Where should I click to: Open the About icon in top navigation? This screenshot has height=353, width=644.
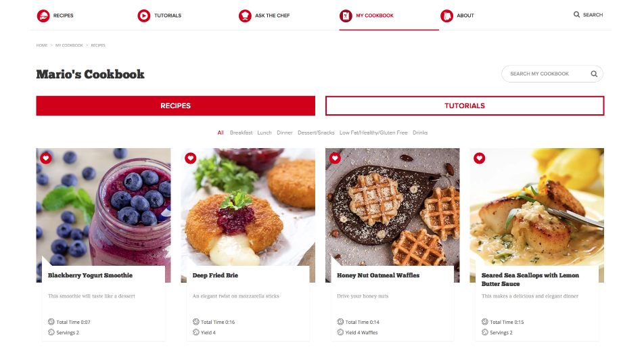pos(446,16)
